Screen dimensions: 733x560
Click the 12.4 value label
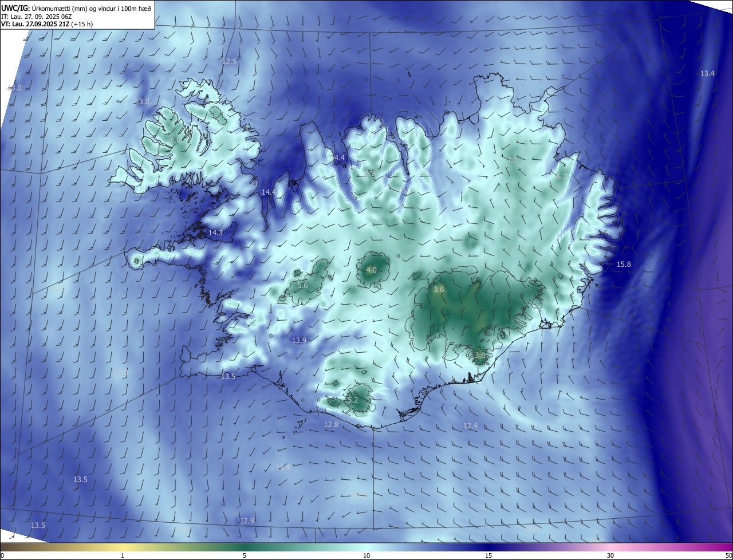pos(470,425)
